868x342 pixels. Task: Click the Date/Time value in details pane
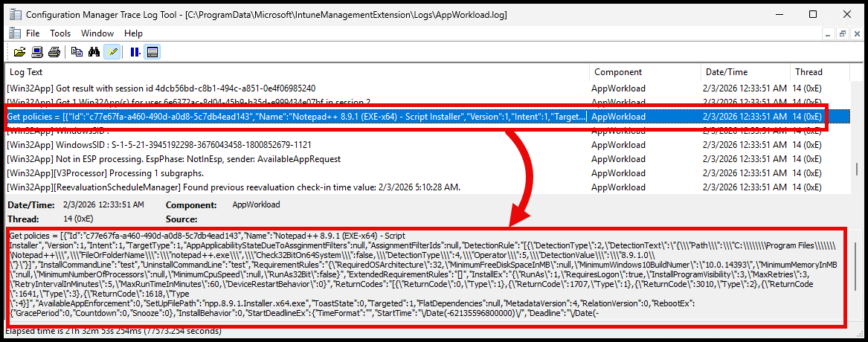pyautogui.click(x=103, y=204)
